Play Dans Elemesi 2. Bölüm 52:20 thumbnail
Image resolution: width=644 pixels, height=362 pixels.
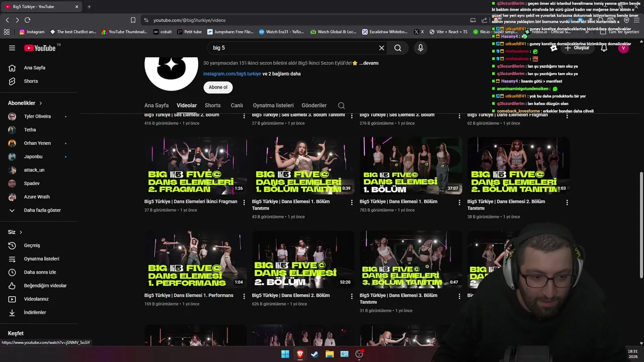[303, 259]
